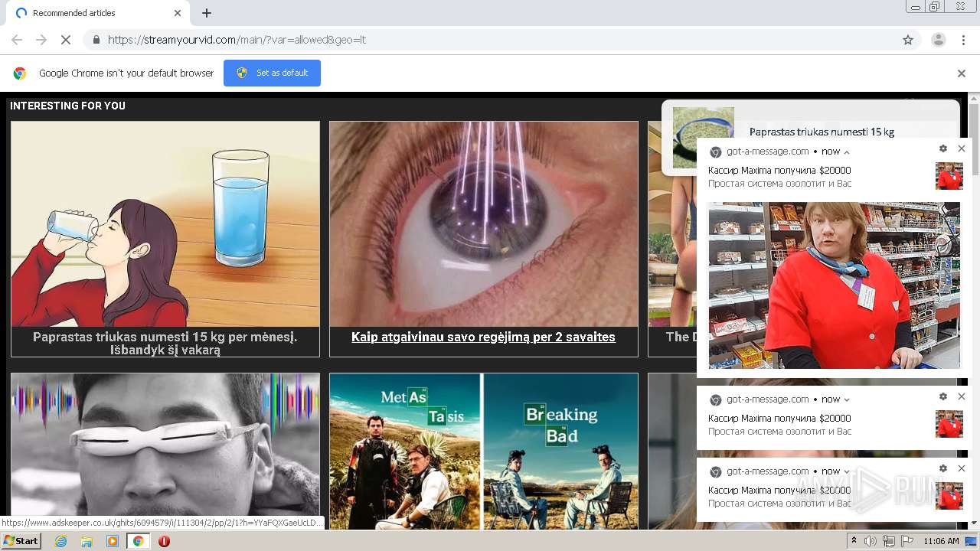Image resolution: width=980 pixels, height=551 pixels.
Task: Click the 'INTERESTING FOR YOU' heading
Action: [67, 106]
